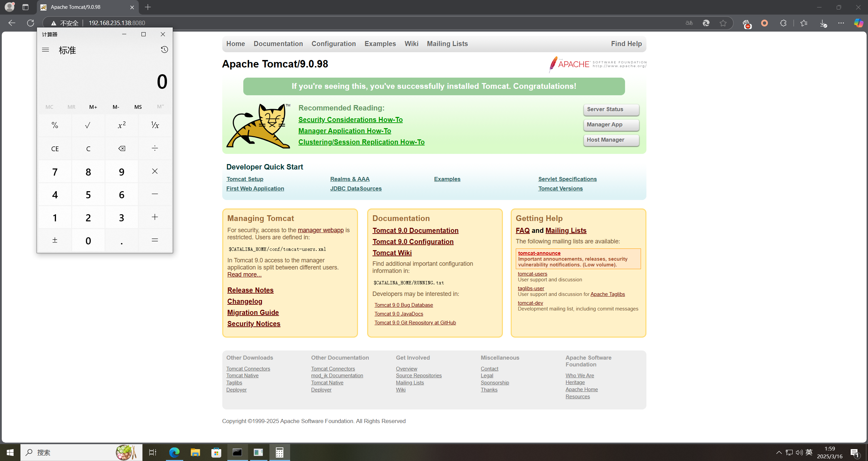Open the calculator navigation hamburger menu
This screenshot has height=461, width=868.
[x=45, y=50]
